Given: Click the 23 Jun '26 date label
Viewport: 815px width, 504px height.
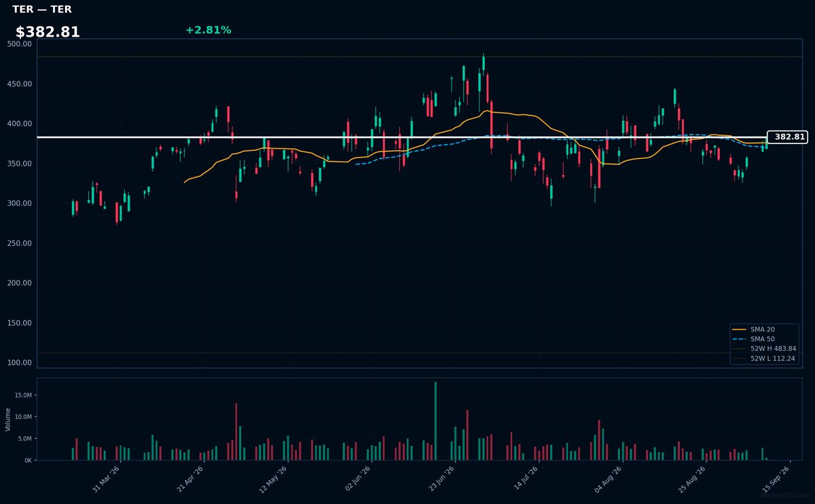Looking at the screenshot, I should [441, 480].
